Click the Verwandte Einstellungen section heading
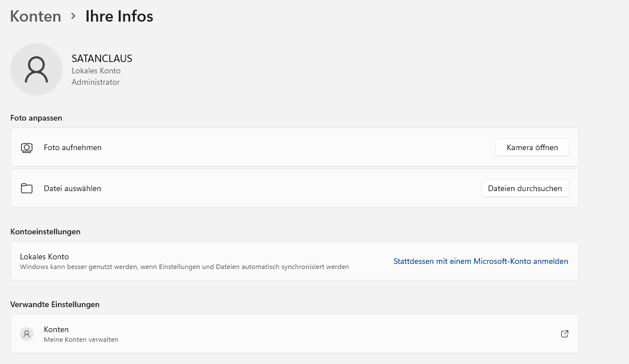 (55, 304)
